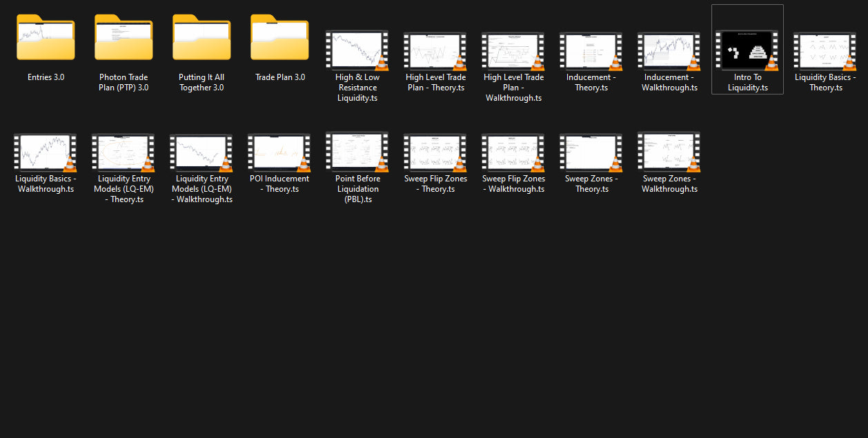
Task: Choose the Inducement - Theory.ts video file
Action: 591,50
